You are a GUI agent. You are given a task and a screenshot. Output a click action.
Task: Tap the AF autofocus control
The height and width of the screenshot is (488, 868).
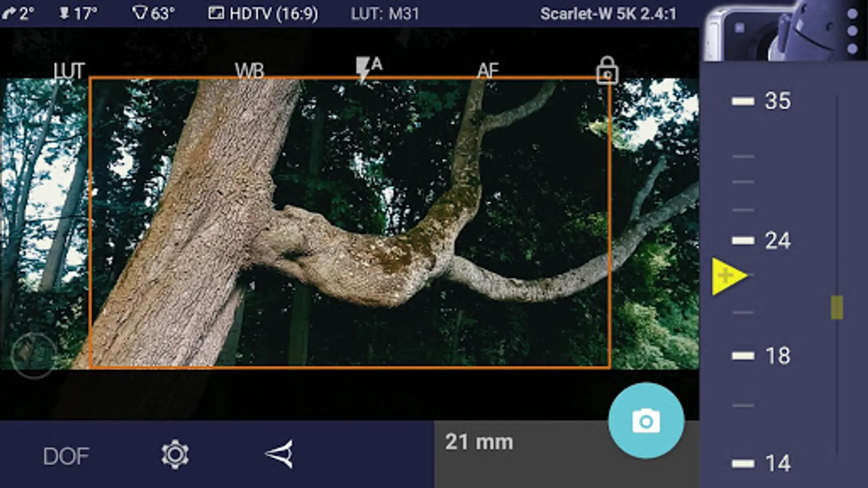[x=488, y=70]
